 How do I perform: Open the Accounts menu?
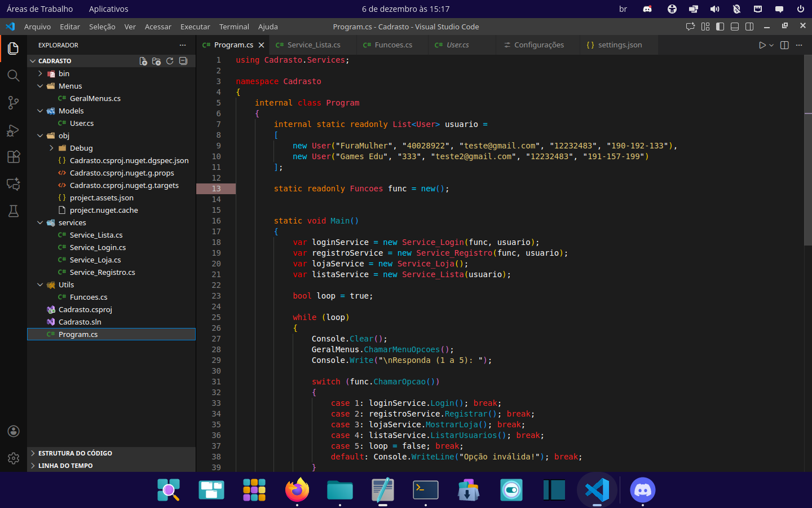[x=14, y=431]
